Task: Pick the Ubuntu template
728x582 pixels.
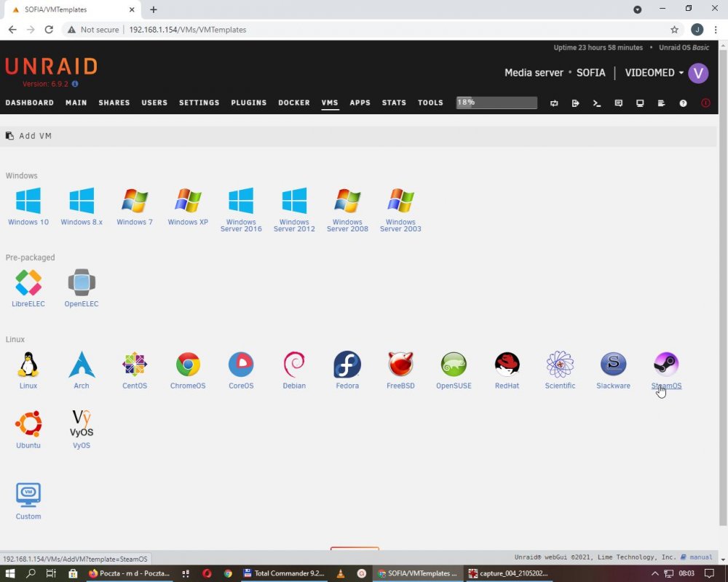Action: pos(28,429)
